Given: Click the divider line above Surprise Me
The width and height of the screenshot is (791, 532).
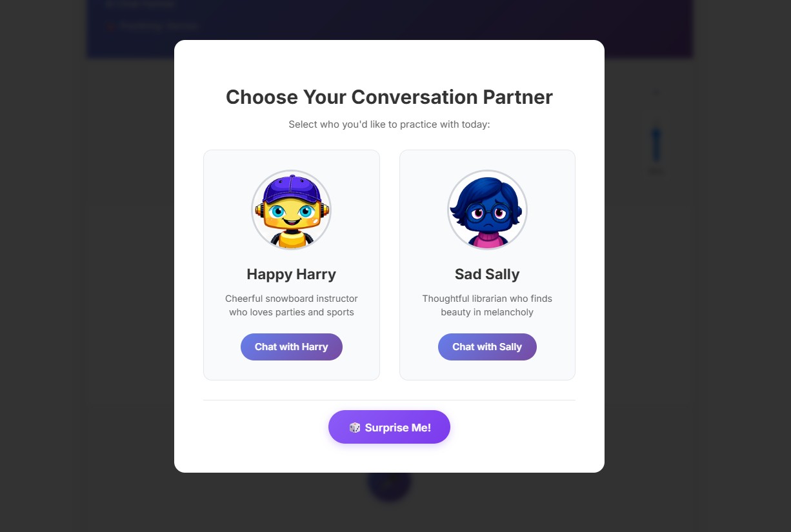Looking at the screenshot, I should pyautogui.click(x=389, y=400).
